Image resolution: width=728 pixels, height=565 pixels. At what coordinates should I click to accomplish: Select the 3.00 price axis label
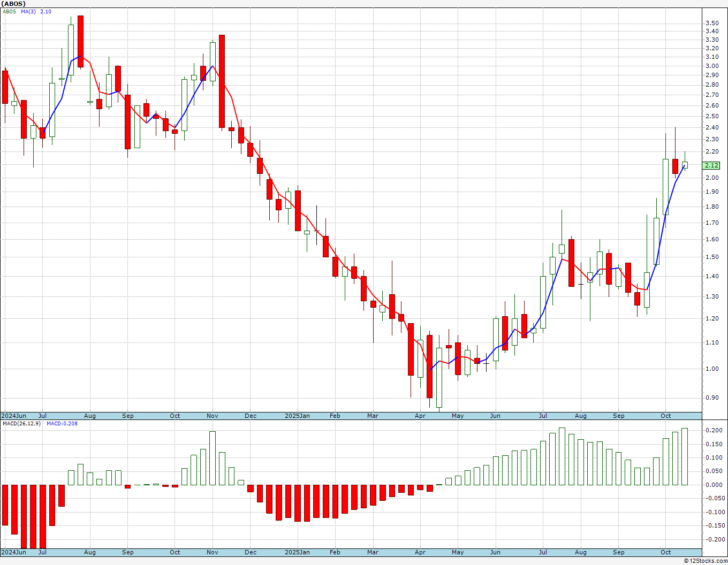click(x=712, y=66)
